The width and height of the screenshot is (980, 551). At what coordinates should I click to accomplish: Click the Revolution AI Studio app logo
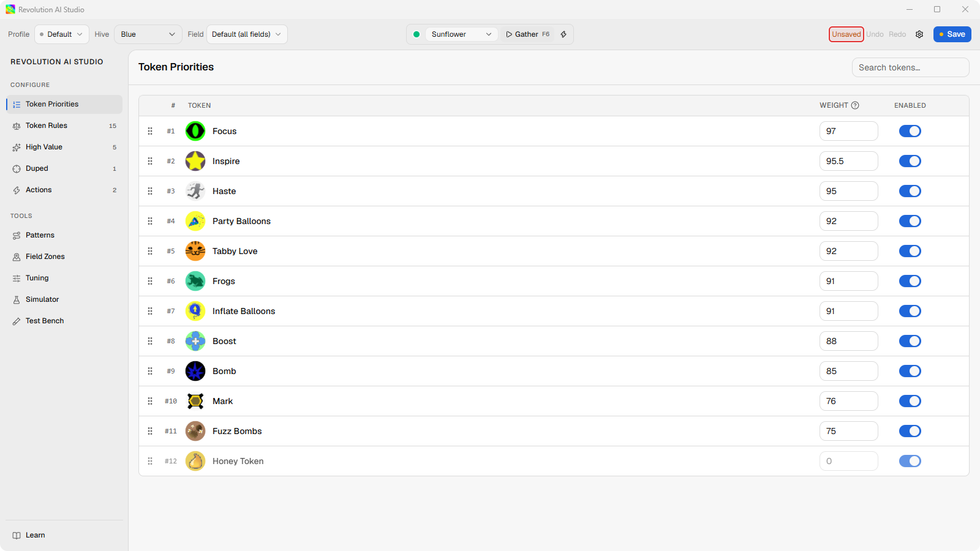coord(10,9)
